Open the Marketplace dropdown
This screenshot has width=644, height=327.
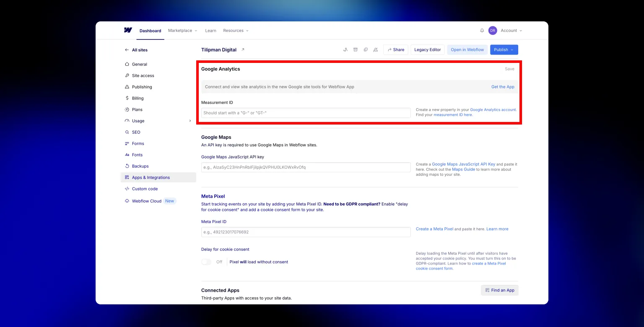183,31
